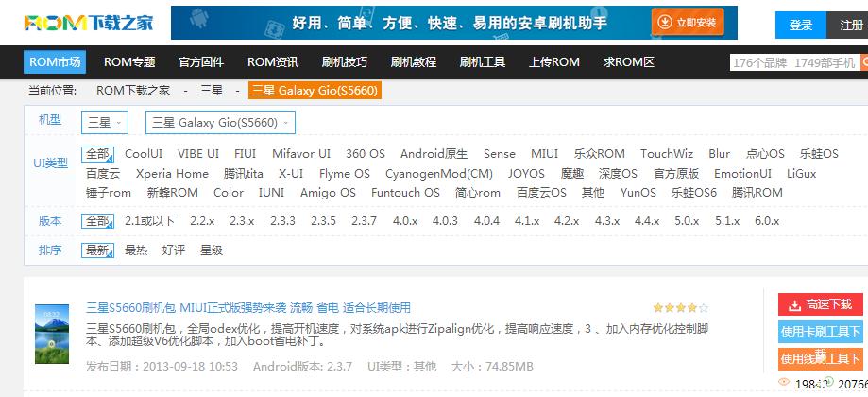Sort ROM list by 最新
Viewport: 868px width, 397px height.
point(98,250)
